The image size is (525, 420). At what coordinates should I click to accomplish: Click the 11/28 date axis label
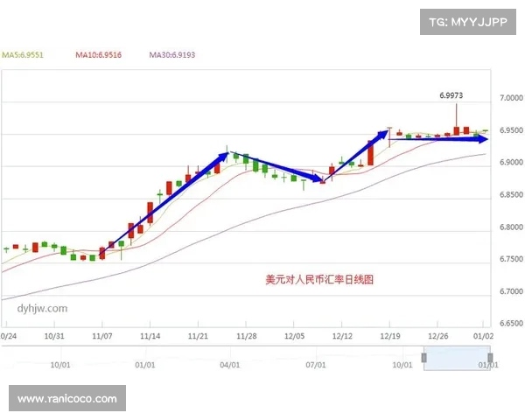(x=247, y=336)
